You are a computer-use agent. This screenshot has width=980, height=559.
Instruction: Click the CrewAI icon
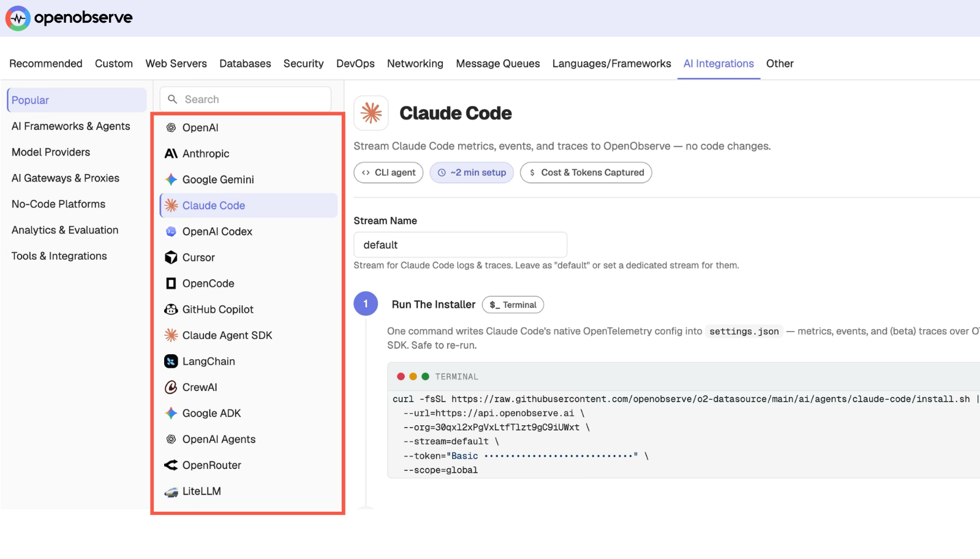(x=171, y=387)
